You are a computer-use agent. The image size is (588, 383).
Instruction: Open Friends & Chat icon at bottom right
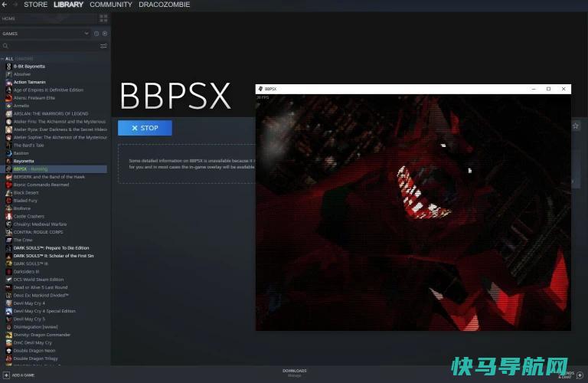[580, 375]
